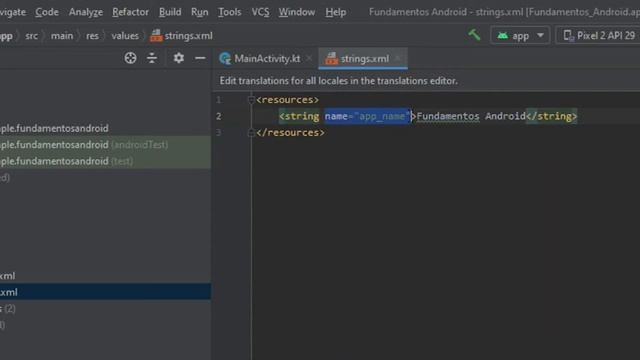The height and width of the screenshot is (360, 640).
Task: Select the highlighted xml file in project tree
Action: point(105,292)
